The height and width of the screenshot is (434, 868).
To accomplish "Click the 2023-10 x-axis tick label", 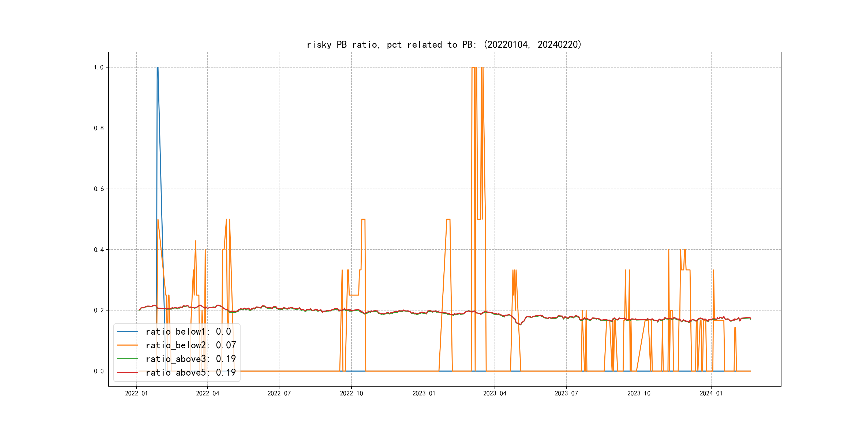I will pyautogui.click(x=638, y=394).
